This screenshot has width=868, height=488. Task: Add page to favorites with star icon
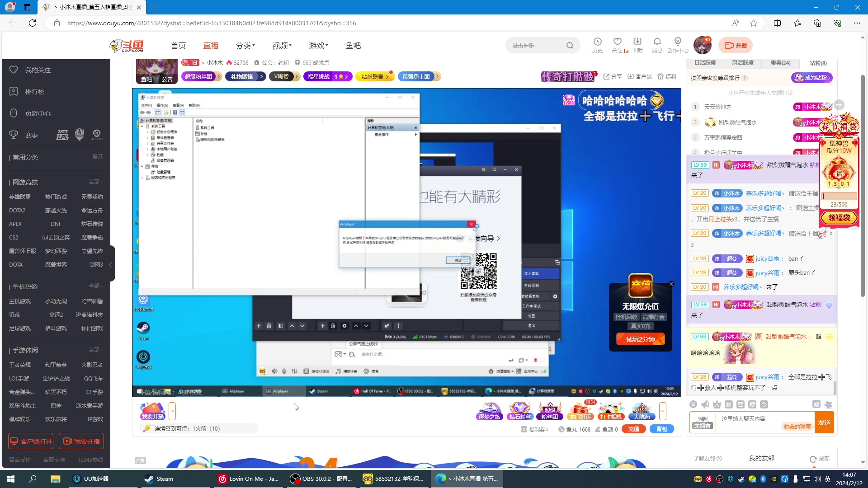(754, 23)
